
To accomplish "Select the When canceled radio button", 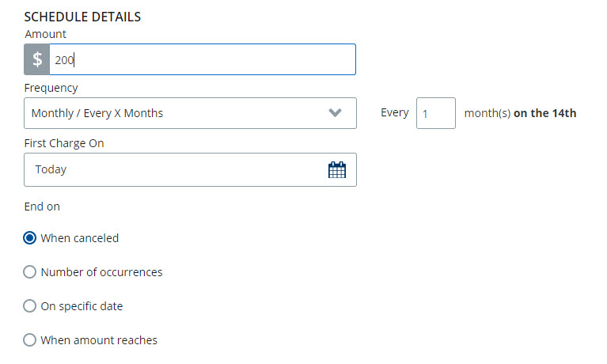I will (x=30, y=237).
